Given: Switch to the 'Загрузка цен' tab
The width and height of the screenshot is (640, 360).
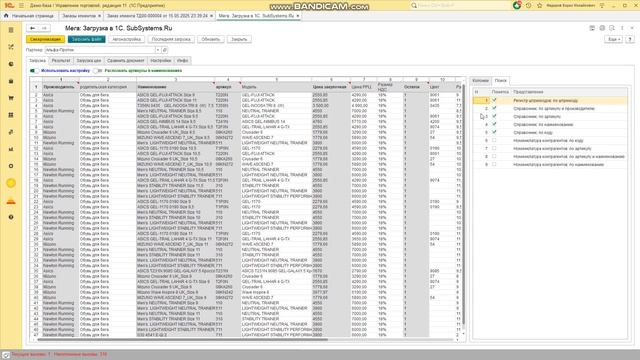Looking at the screenshot, I should coord(89,60).
